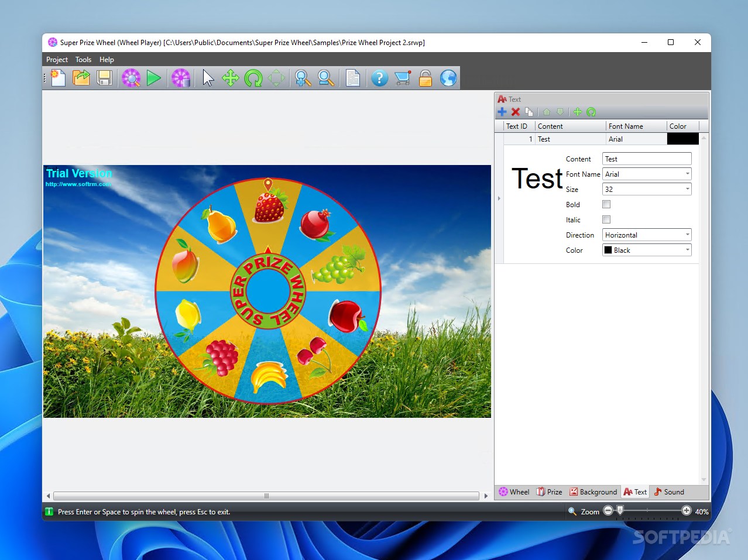Click the zoom slider plus button
The image size is (748, 560).
point(687,511)
